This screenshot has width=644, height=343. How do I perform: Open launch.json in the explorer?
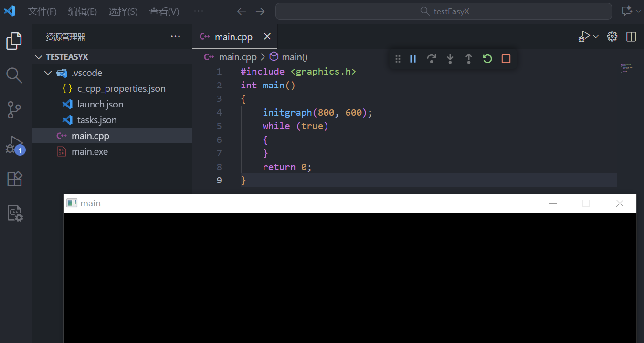[x=112, y=104]
